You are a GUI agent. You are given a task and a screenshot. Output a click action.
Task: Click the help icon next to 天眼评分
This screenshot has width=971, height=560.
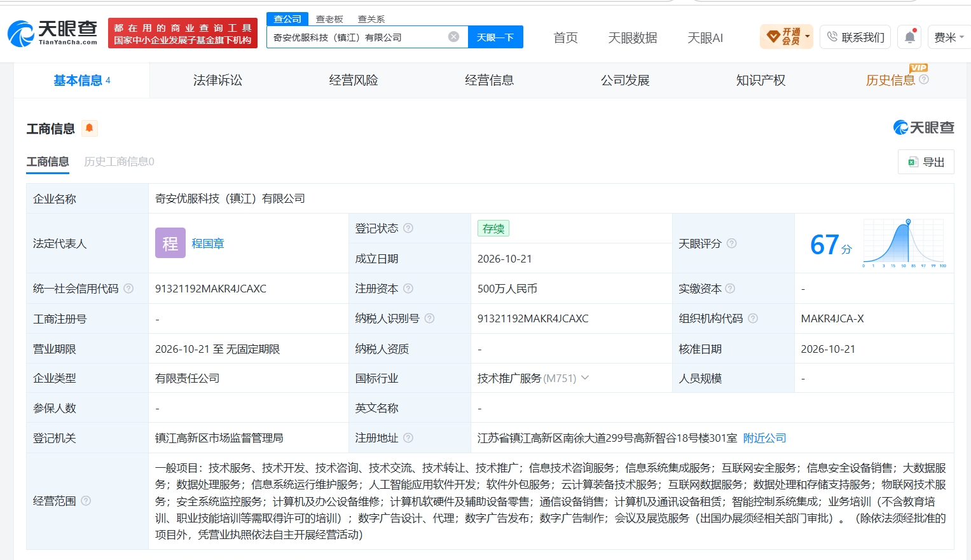click(731, 243)
